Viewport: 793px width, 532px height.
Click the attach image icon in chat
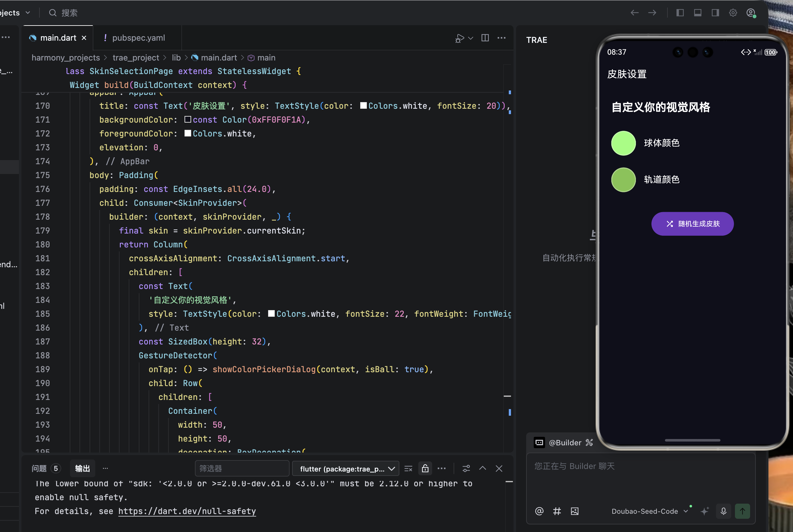click(x=574, y=511)
